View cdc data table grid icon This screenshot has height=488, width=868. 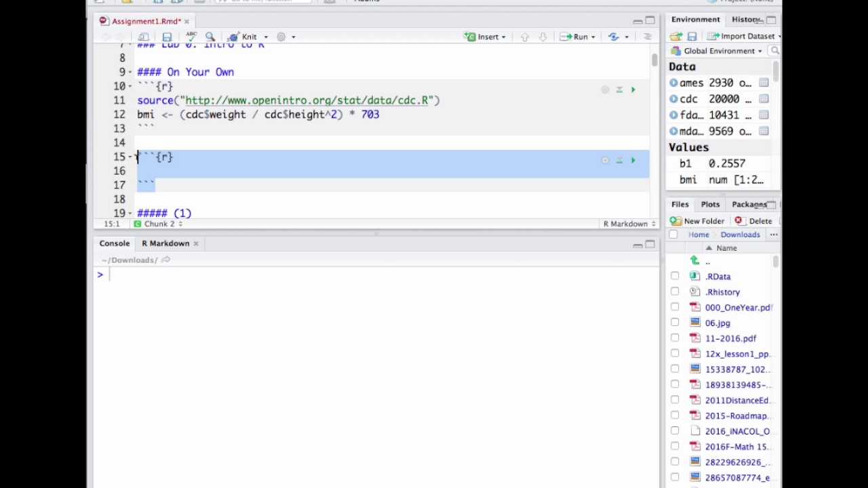pyautogui.click(x=764, y=99)
